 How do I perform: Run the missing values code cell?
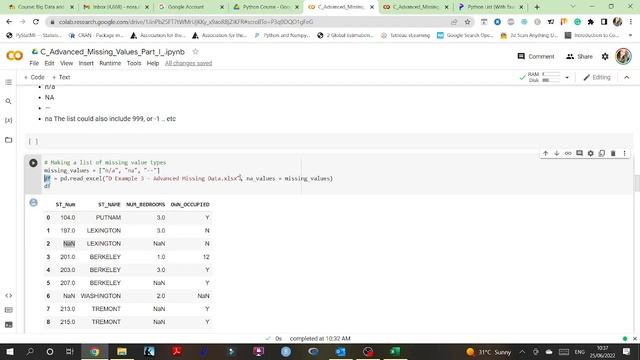pyautogui.click(x=33, y=162)
